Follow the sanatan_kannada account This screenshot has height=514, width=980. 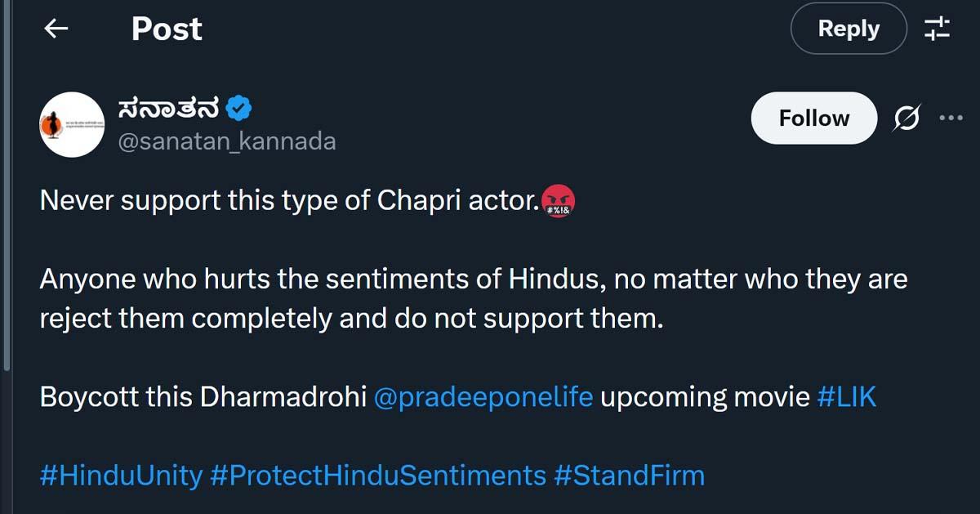coord(813,118)
